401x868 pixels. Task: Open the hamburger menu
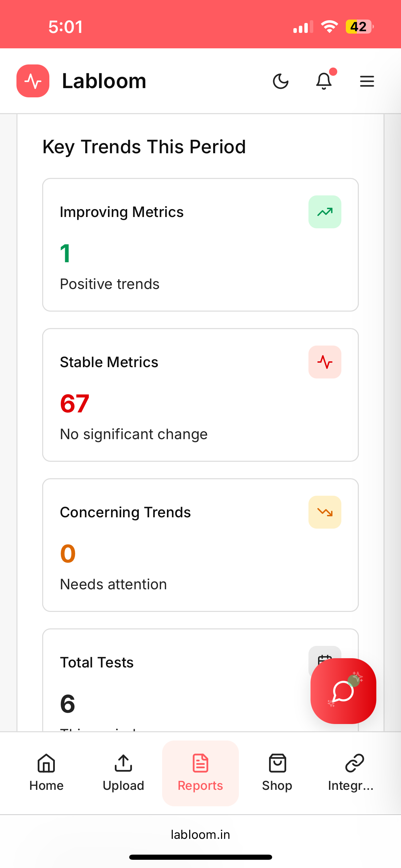[x=367, y=81]
